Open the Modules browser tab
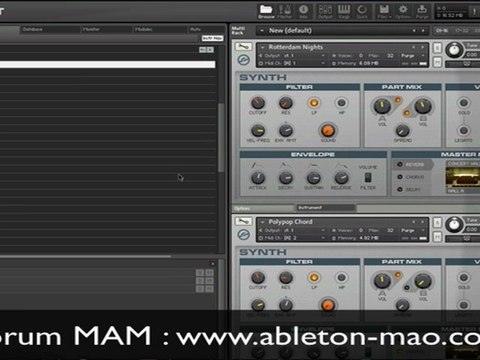 point(160,29)
